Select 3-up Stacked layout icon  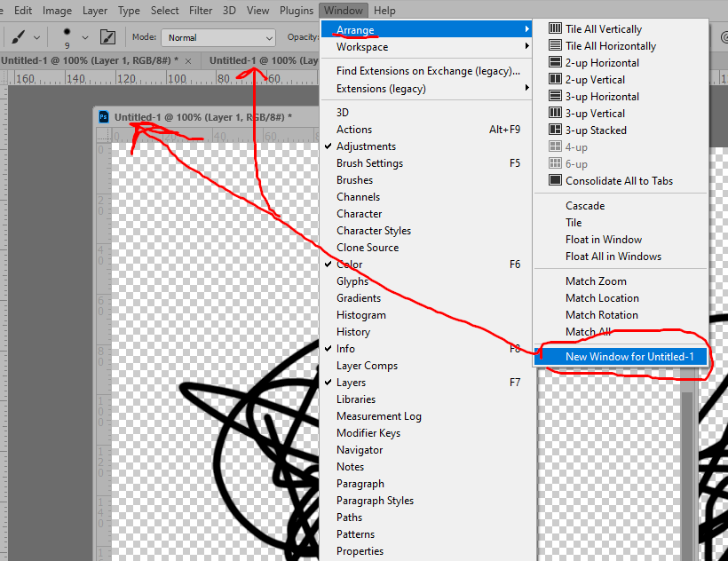pyautogui.click(x=555, y=130)
